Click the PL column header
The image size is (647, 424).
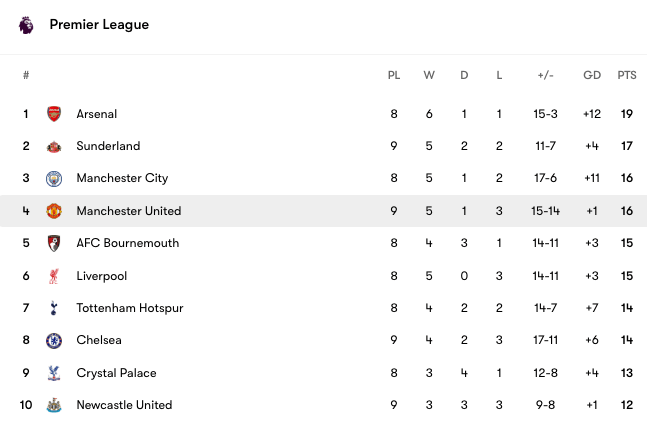click(x=394, y=75)
